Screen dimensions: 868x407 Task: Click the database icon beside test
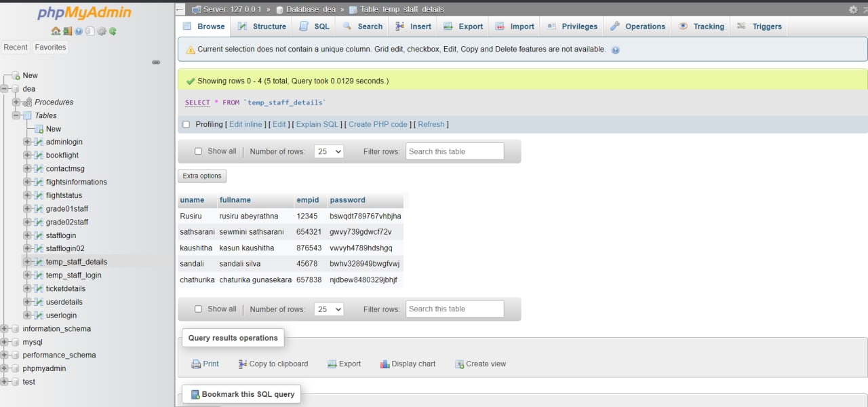(16, 382)
